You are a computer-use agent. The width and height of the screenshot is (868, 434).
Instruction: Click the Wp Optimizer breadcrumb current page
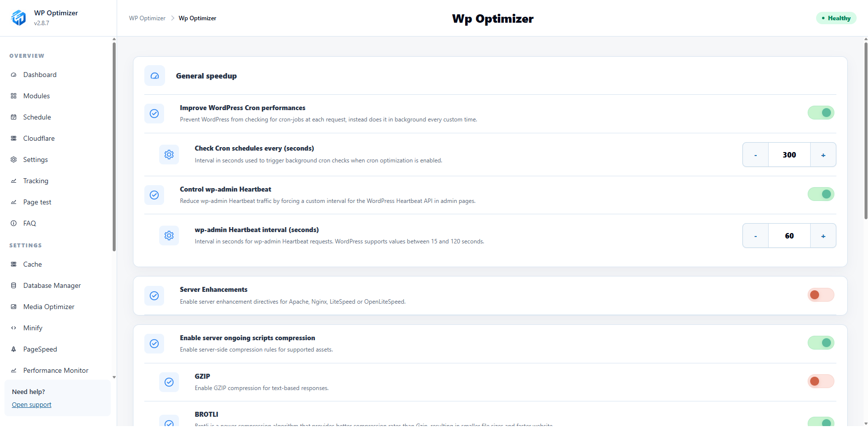(x=197, y=18)
